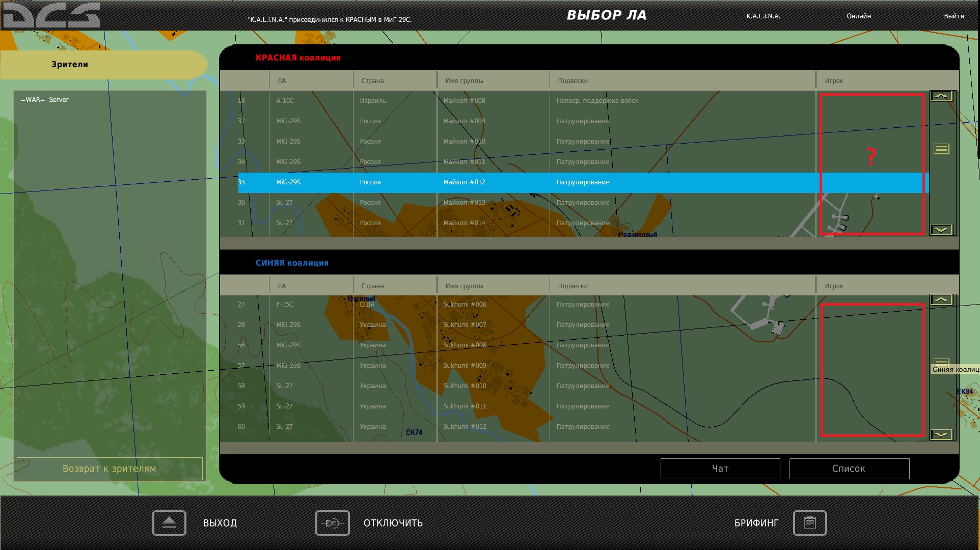980x550 pixels.
Task: Select highlighted MiG-29S slot Майкоп #012
Action: [583, 182]
